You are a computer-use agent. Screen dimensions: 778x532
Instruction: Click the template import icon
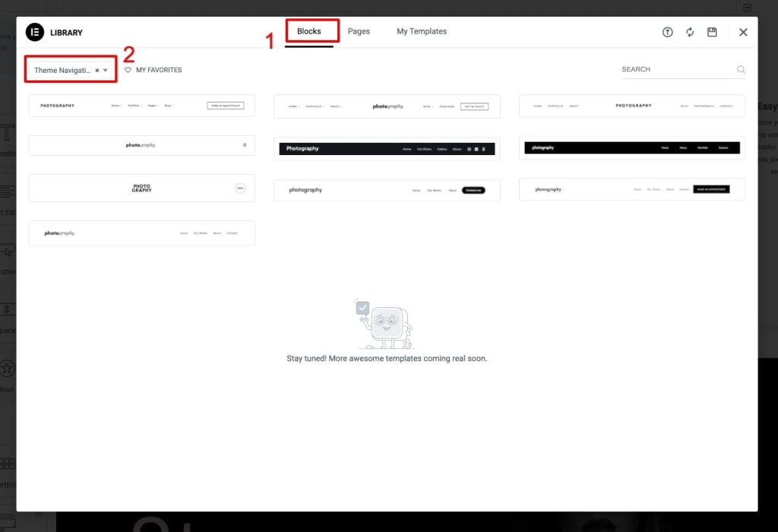(x=667, y=32)
